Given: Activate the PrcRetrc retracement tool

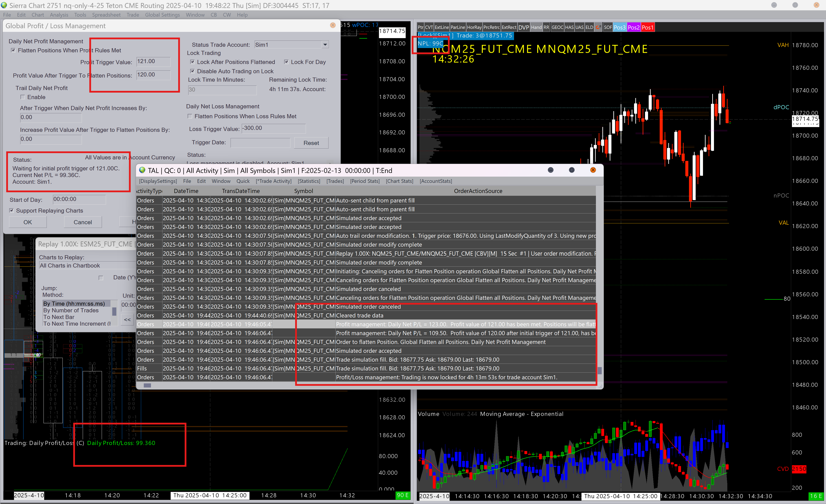Looking at the screenshot, I should 491,28.
